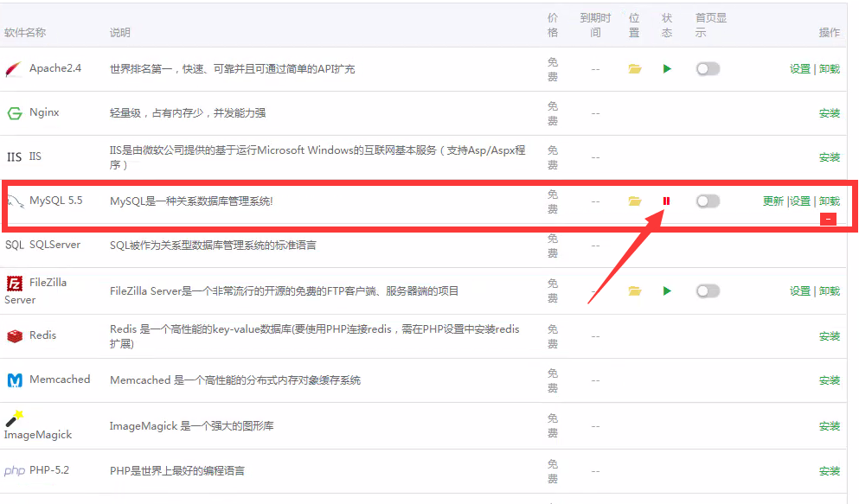Click the IIS logo icon
Screen dimensions: 859x504
(14, 157)
